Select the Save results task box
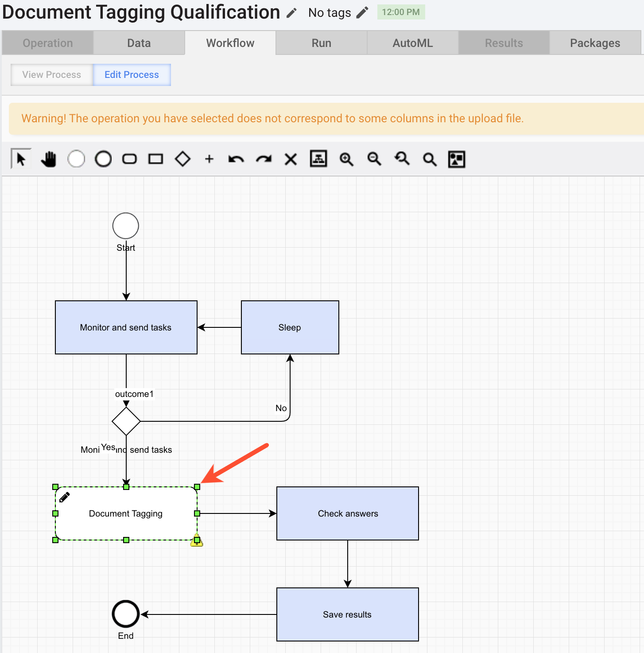The width and height of the screenshot is (644, 653). coord(348,614)
